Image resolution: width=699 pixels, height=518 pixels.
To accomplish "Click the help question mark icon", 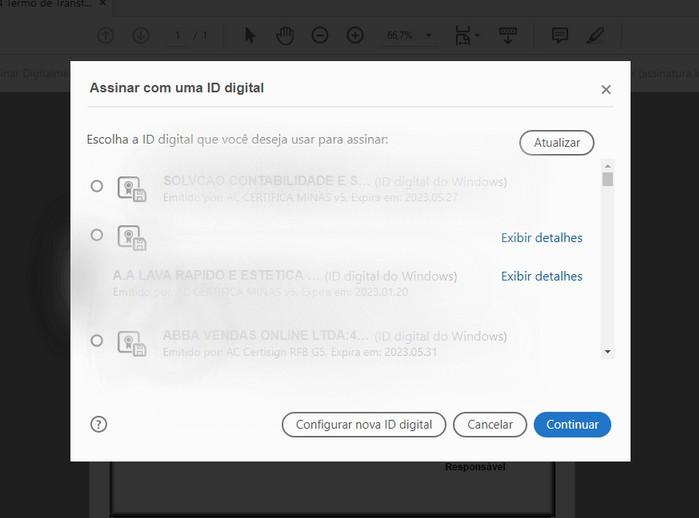I will pos(98,424).
